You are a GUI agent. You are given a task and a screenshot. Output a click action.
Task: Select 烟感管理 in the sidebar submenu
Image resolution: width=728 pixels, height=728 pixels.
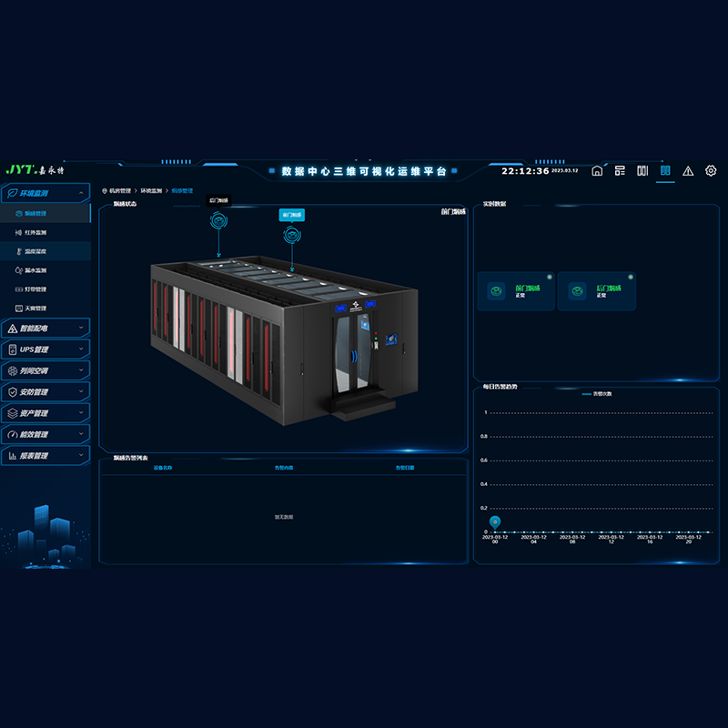coord(45,214)
